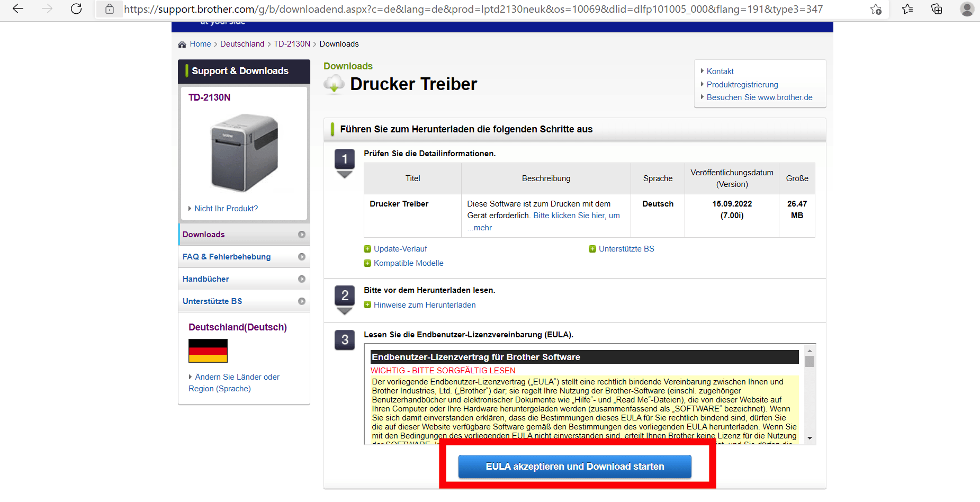
Task: Expand Unterstützte BS section with plus icon
Action: point(592,249)
